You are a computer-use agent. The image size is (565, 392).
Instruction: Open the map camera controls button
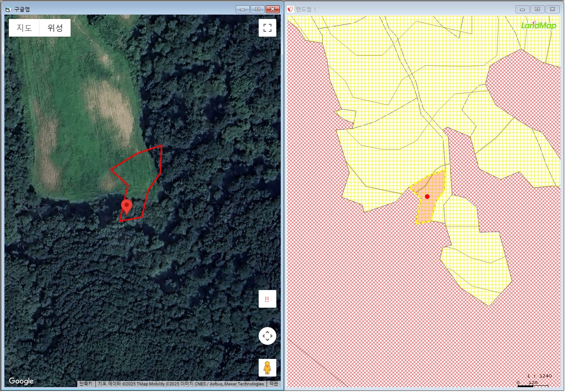[267, 336]
